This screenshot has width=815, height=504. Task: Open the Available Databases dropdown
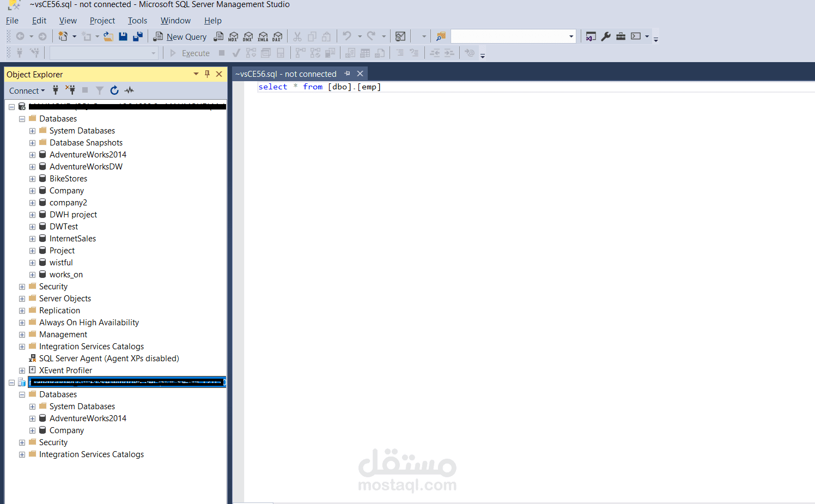(154, 53)
